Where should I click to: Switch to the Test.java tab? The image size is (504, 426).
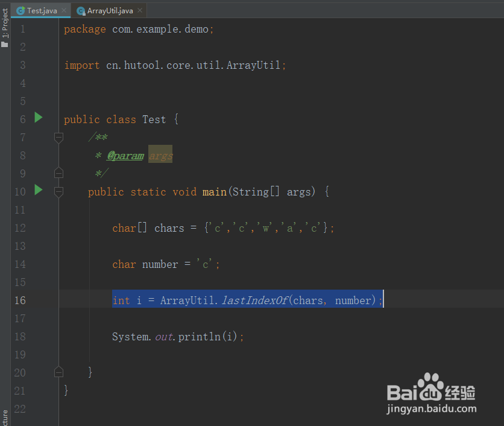click(x=42, y=11)
